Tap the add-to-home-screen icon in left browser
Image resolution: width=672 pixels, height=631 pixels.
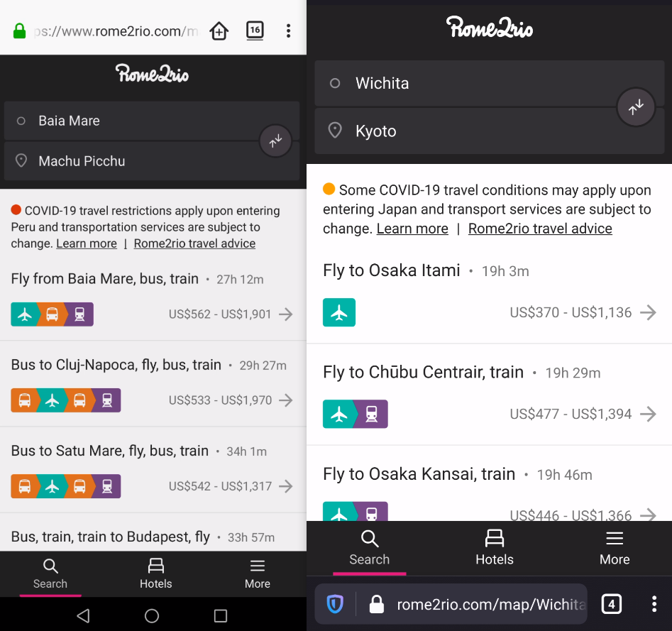pyautogui.click(x=219, y=31)
